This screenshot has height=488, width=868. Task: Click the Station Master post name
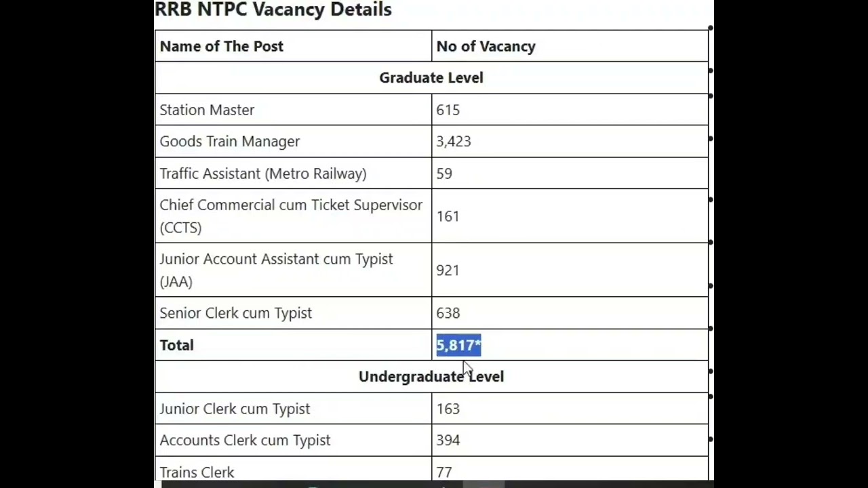click(x=207, y=110)
